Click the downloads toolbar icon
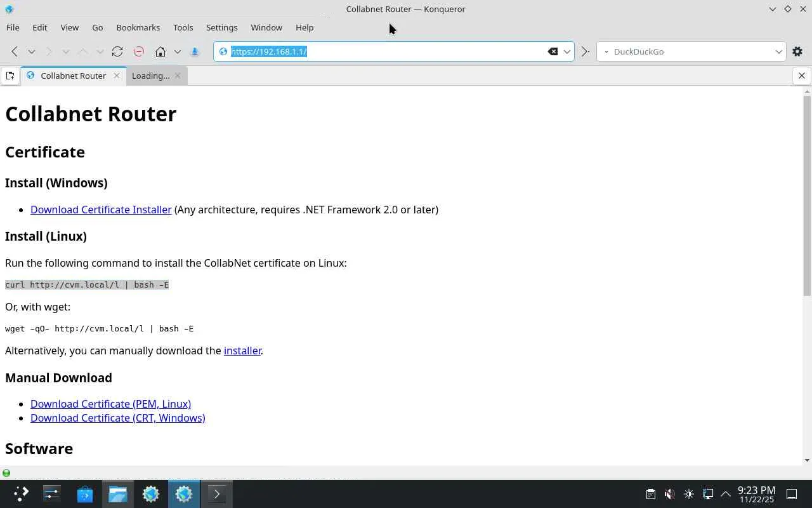Viewport: 812px width, 508px height. pyautogui.click(x=195, y=51)
